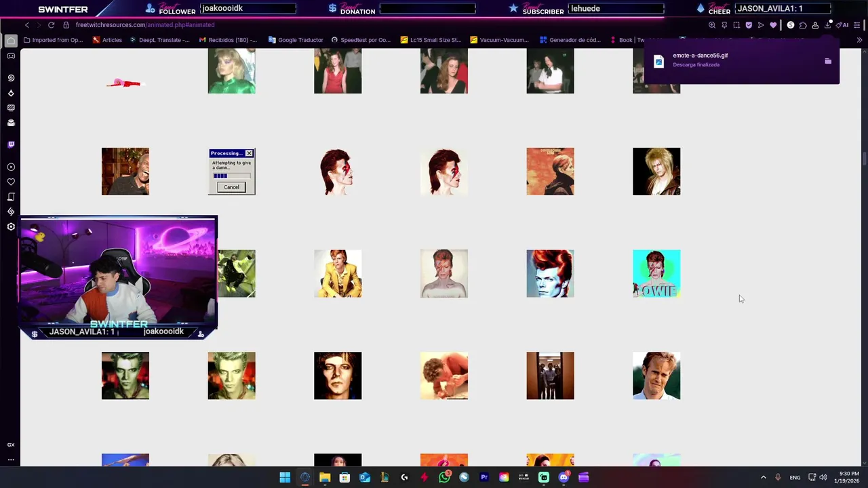The height and width of the screenshot is (488, 868).
Task: Open GX Corner controller sidebar icon
Action: (x=11, y=56)
